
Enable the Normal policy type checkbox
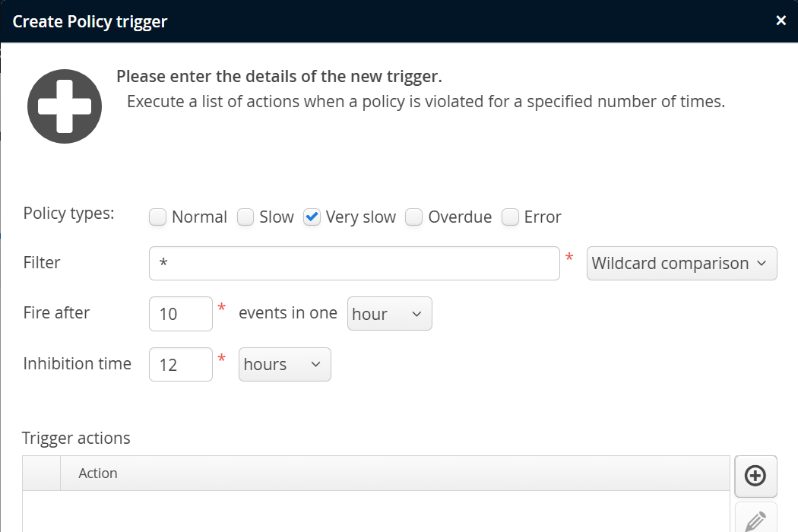158,217
